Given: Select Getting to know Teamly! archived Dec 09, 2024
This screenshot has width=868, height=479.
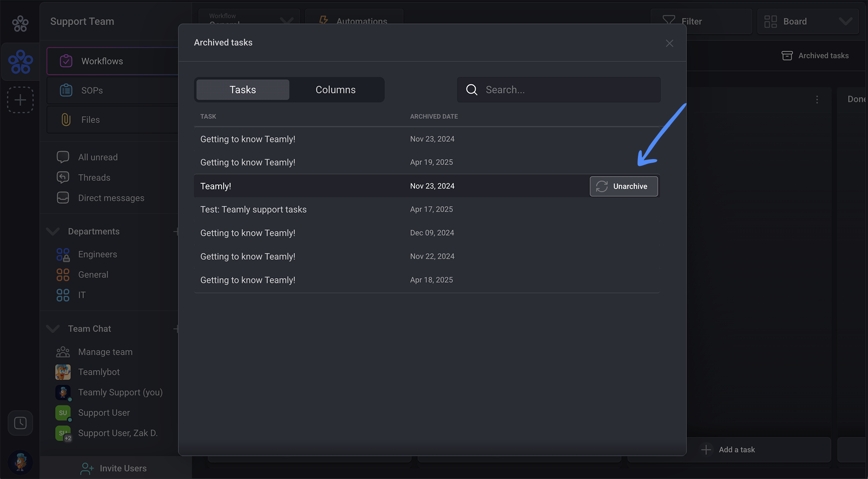Looking at the screenshot, I should click(x=426, y=233).
